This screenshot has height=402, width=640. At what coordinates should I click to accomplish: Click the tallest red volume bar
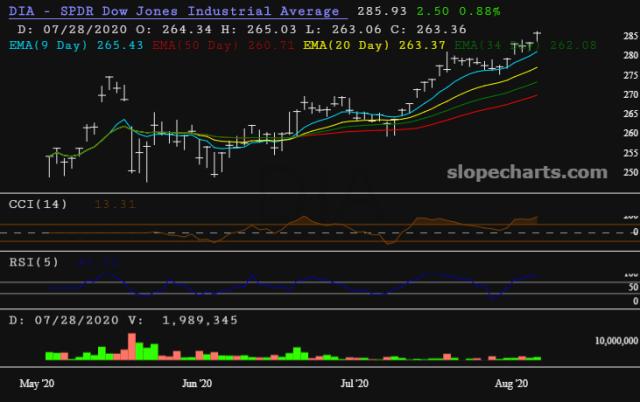tap(131, 345)
